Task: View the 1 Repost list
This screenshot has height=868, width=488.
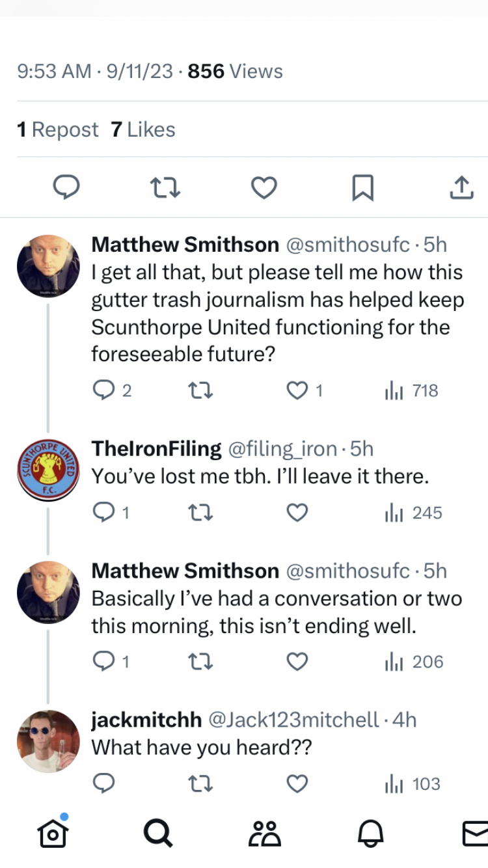Action: tap(58, 129)
